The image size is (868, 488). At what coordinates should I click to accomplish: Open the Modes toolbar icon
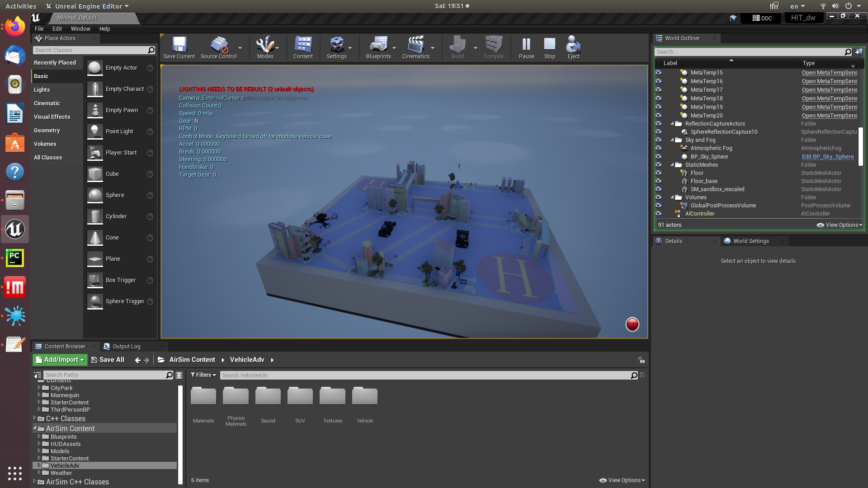tap(265, 45)
